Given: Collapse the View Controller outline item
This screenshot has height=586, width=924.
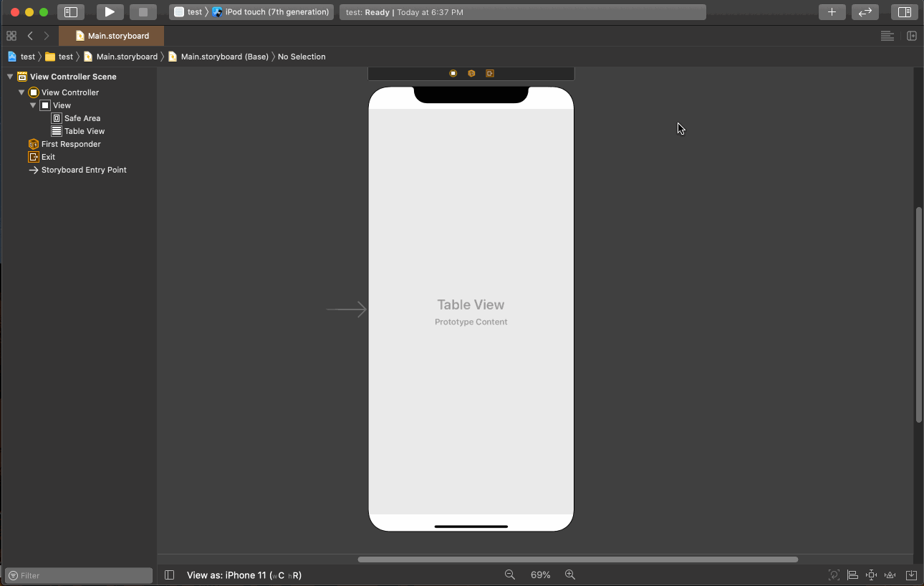Looking at the screenshot, I should (x=21, y=92).
